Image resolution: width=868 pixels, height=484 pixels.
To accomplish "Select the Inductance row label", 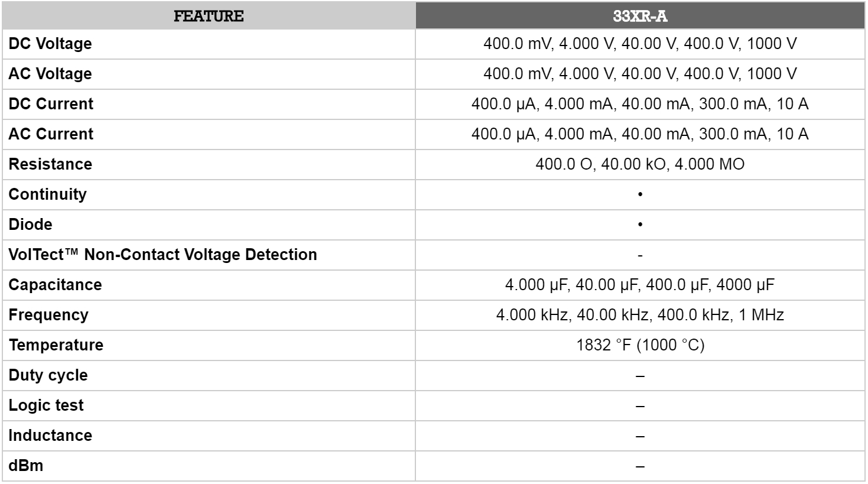I will (x=50, y=436).
